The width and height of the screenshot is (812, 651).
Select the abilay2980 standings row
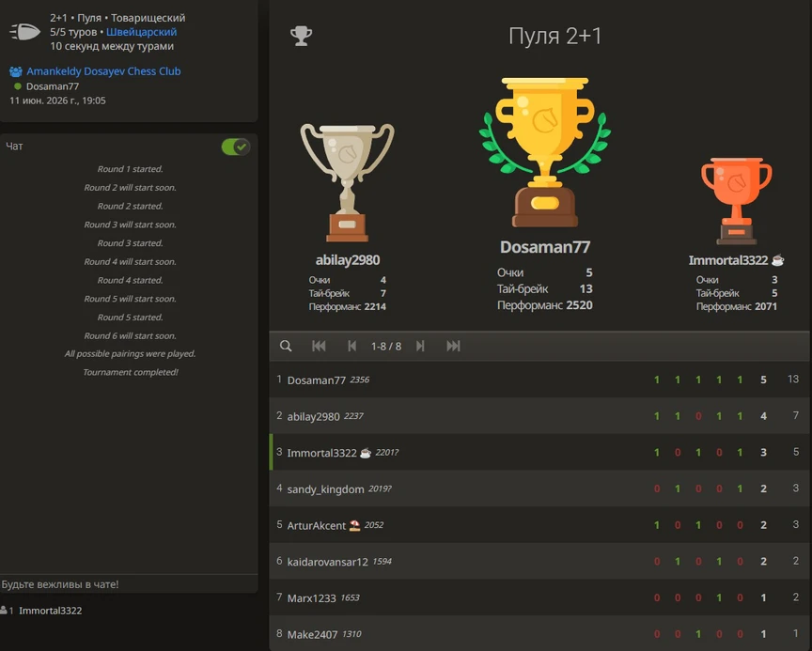coord(539,416)
